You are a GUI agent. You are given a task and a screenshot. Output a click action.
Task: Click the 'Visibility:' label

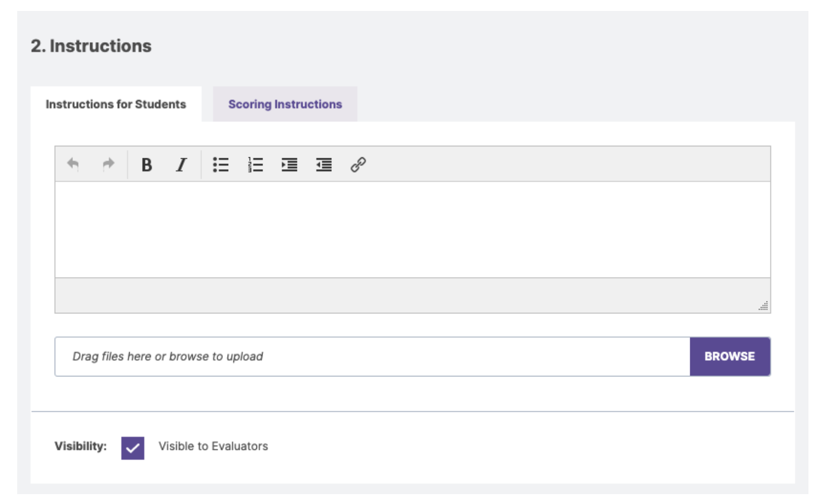pos(80,446)
